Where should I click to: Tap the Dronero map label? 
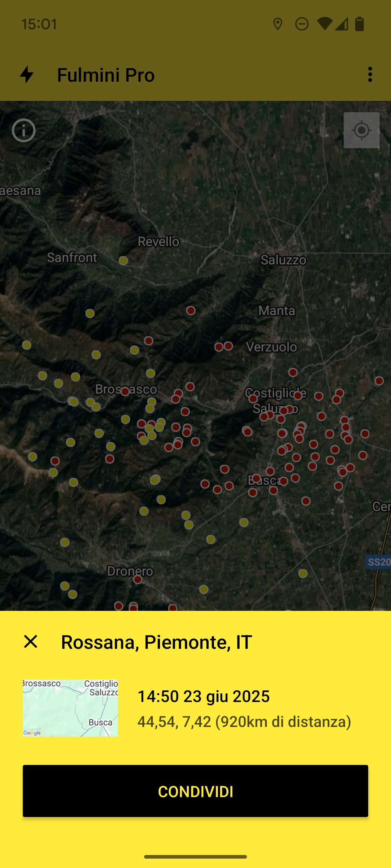click(130, 571)
